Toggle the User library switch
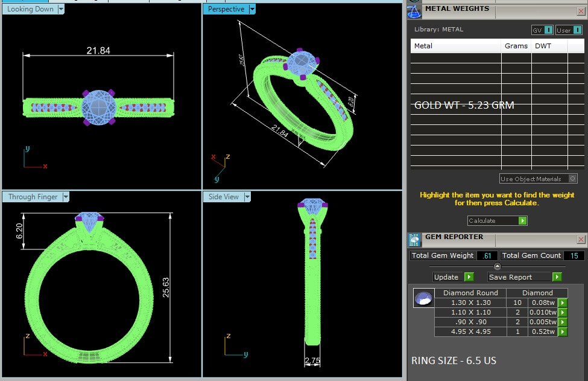 (x=576, y=30)
